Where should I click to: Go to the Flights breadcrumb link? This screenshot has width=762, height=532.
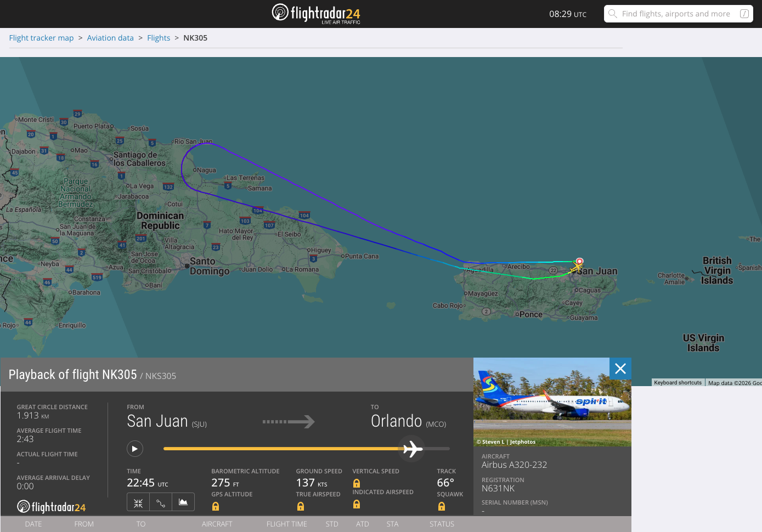(x=159, y=38)
